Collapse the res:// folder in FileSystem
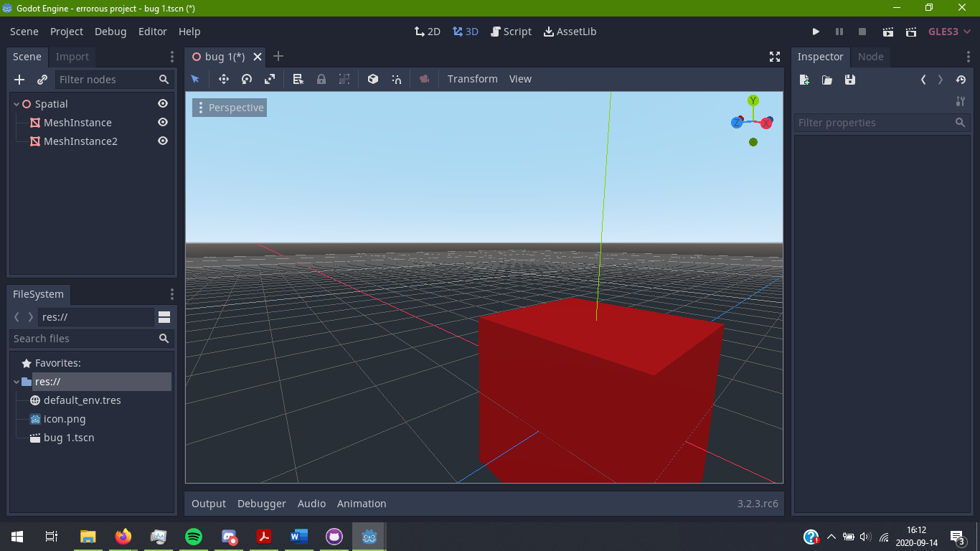Image resolution: width=980 pixels, height=551 pixels. [17, 382]
